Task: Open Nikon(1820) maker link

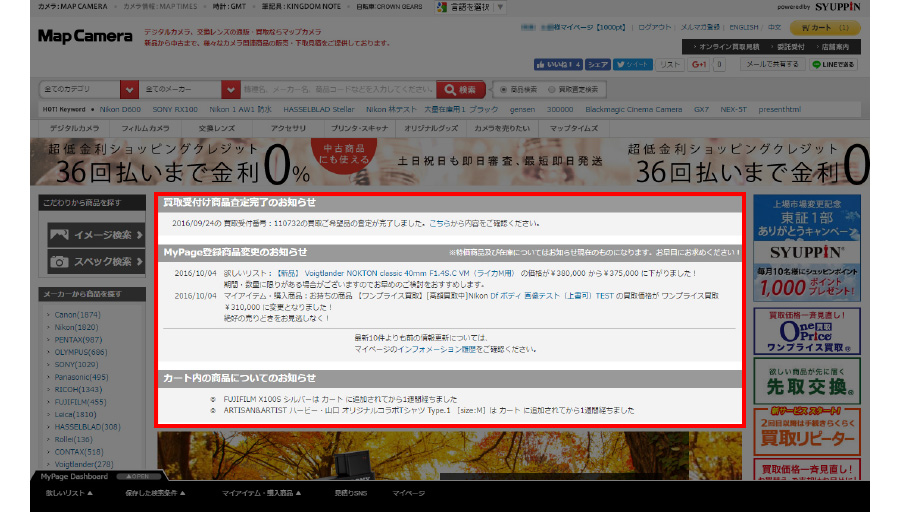Action: (x=76, y=328)
